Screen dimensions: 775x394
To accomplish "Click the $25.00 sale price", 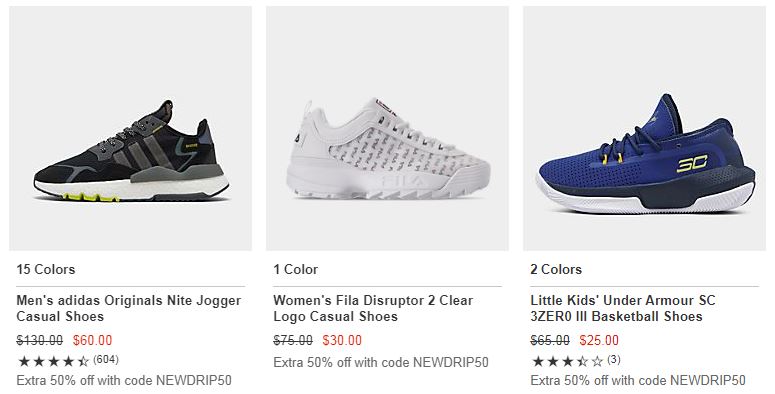I will (x=599, y=341).
